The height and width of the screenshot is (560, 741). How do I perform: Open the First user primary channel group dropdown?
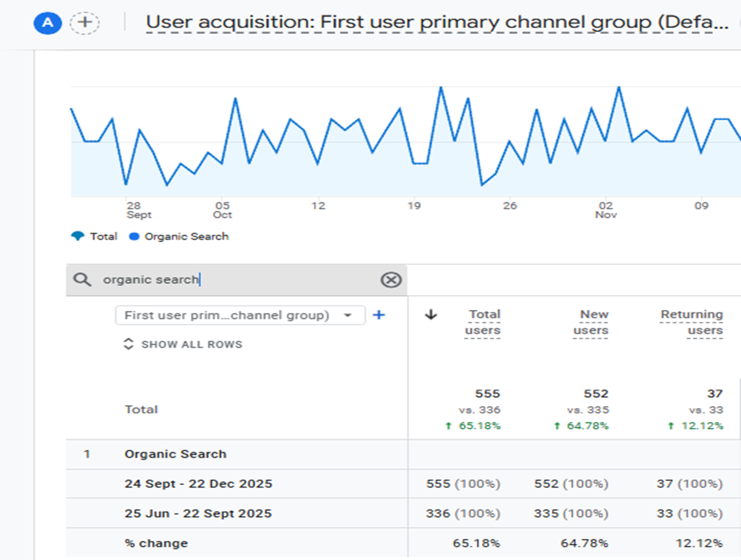[240, 315]
